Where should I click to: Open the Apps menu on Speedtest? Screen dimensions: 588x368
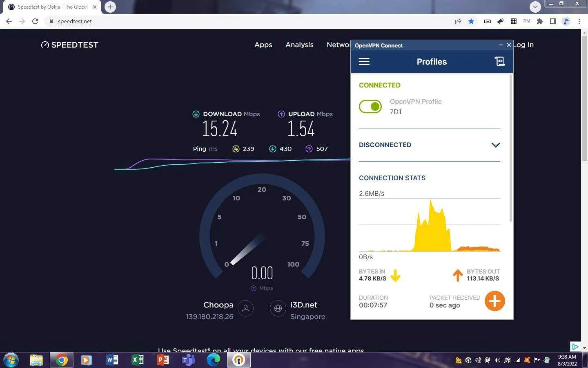(x=263, y=45)
